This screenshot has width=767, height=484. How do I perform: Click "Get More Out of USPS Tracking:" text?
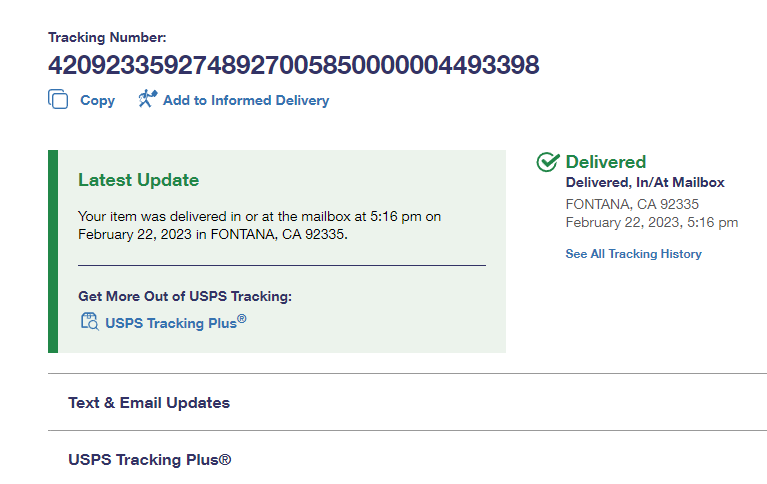(x=184, y=296)
